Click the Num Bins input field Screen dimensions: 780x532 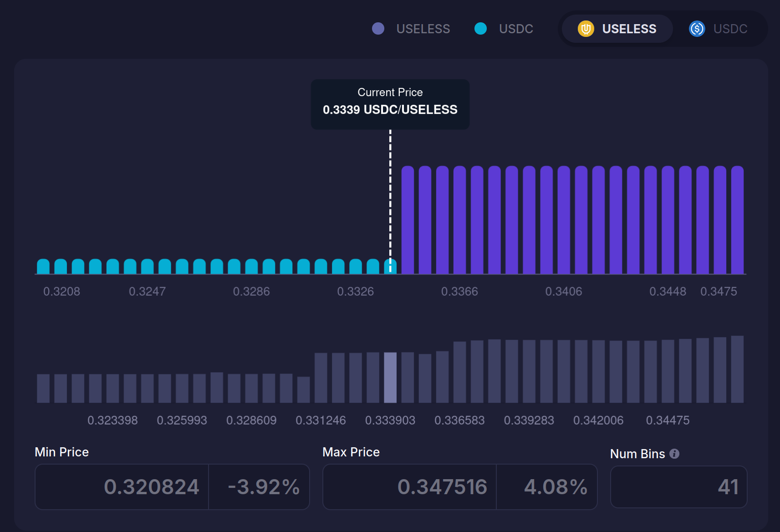click(678, 486)
